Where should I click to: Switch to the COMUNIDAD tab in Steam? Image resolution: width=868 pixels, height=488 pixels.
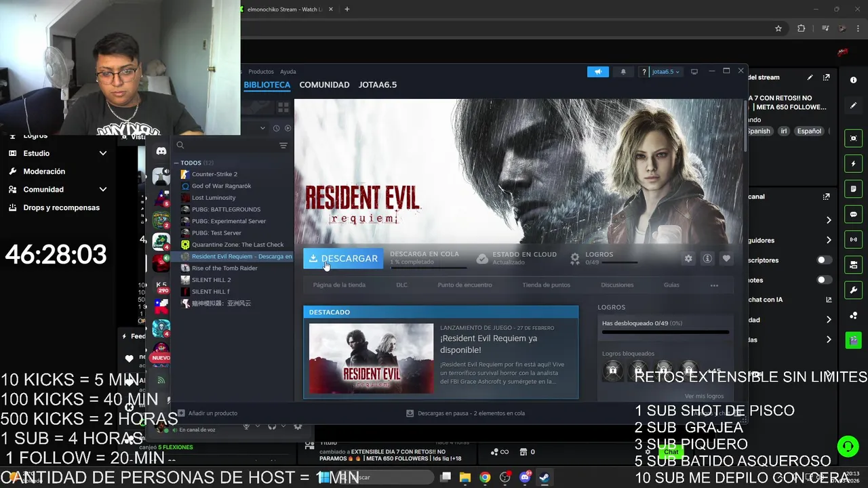324,85
